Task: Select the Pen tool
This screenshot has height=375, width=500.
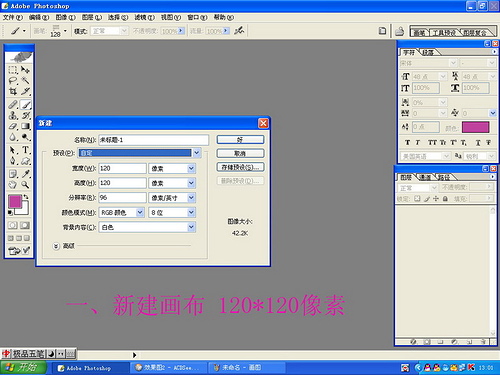Action: pos(13,161)
